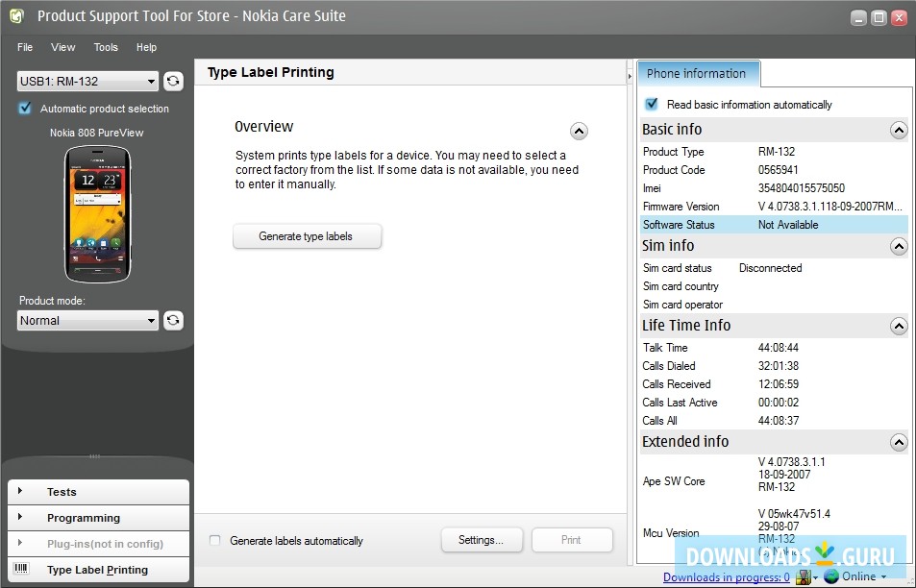Click the Ape SW Core label
The height and width of the screenshot is (588, 916).
click(674, 481)
